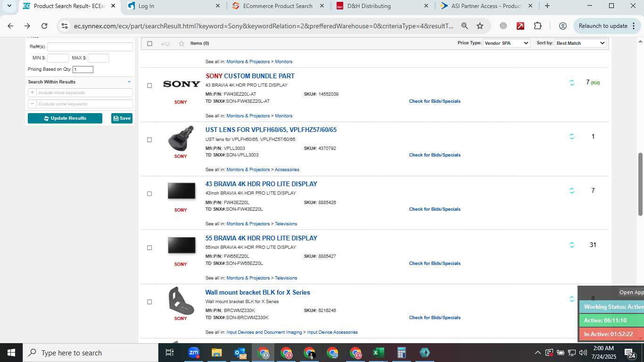Screen dimensions: 644x362
Task: Open the wall mount bracket thumbnail
Action: tap(181, 301)
